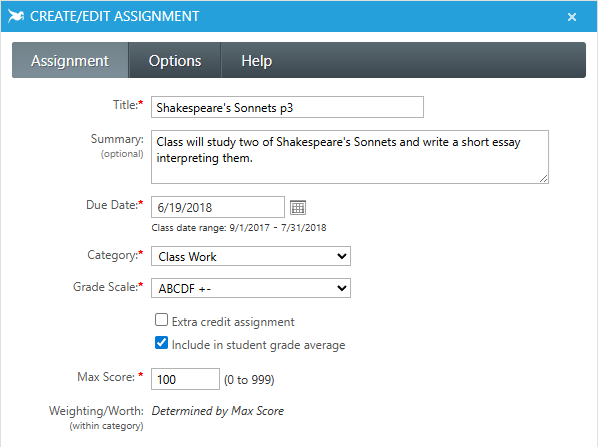Grab the Summary textarea resize handle

click(543, 178)
